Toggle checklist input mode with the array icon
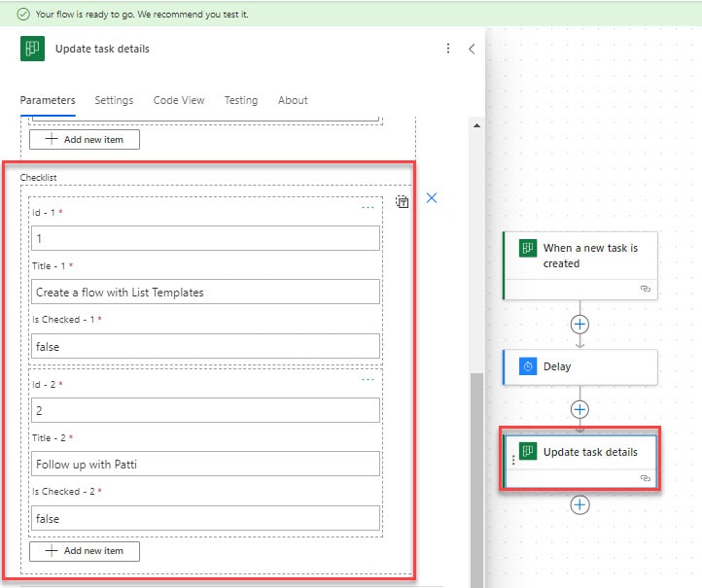 (402, 202)
